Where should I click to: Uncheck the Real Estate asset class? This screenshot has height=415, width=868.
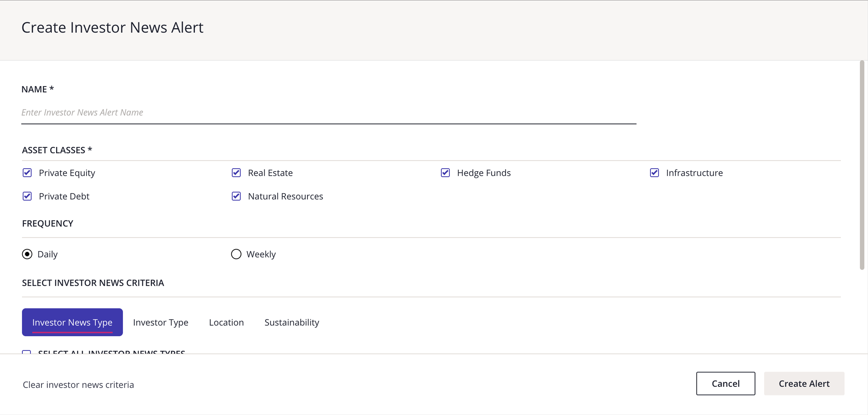(236, 173)
